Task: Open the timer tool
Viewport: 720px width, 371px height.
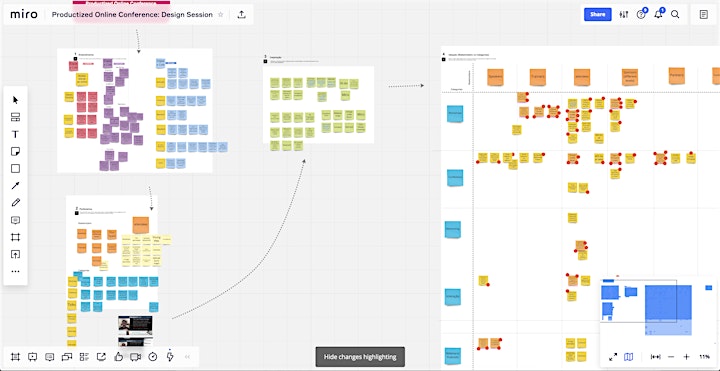Action: [x=153, y=357]
